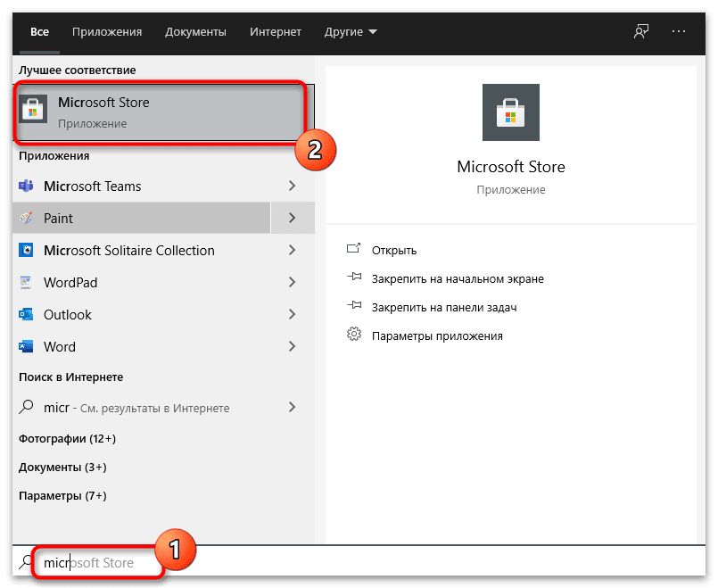The image size is (718, 588).
Task: Expand Microsoft Solitaire Collection chevron
Action: click(x=293, y=250)
